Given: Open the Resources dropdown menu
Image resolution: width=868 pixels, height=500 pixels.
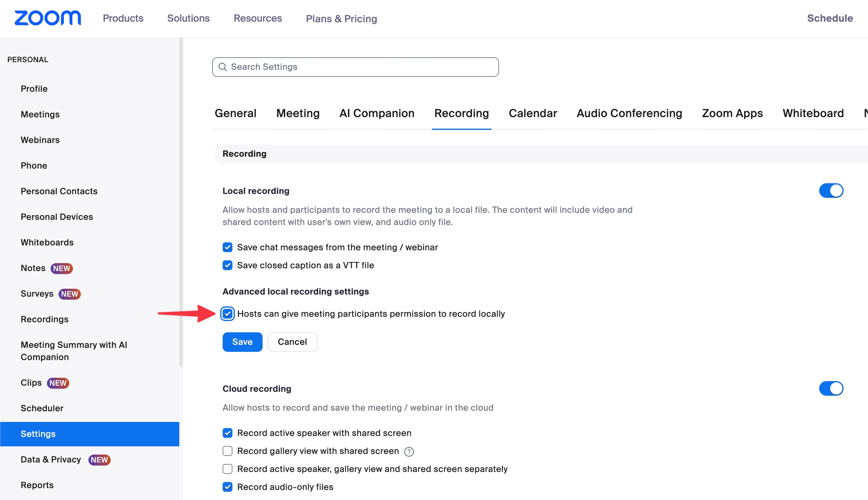Looking at the screenshot, I should click(258, 18).
